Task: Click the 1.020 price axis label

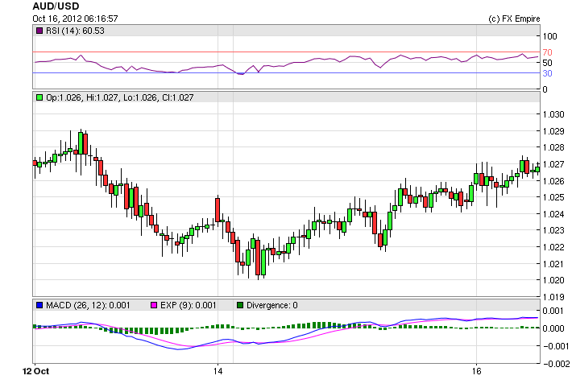Action: coord(553,281)
